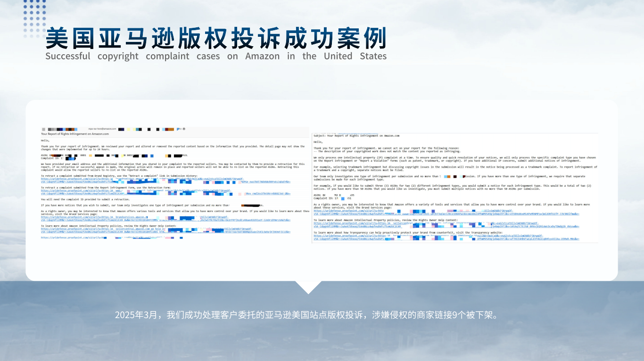Click the "Complaint ID" line in left email
Viewport: 644px width, 361px height.
coord(58,158)
